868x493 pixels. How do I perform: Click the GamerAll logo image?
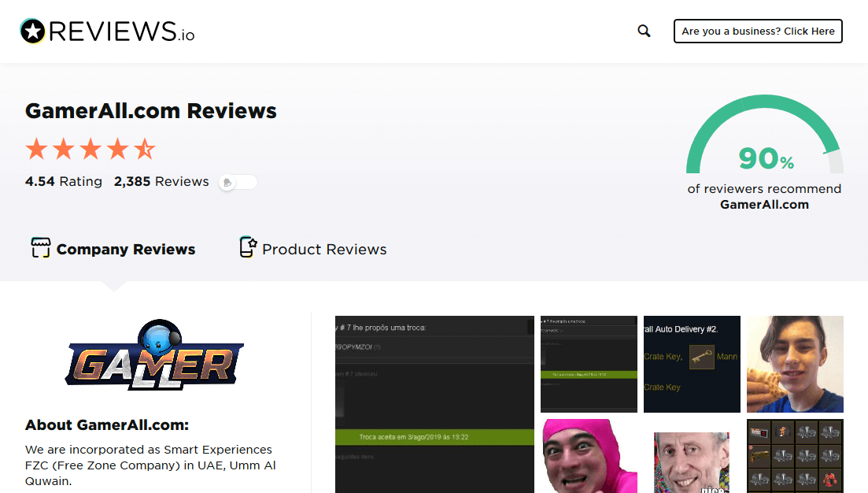coord(154,355)
